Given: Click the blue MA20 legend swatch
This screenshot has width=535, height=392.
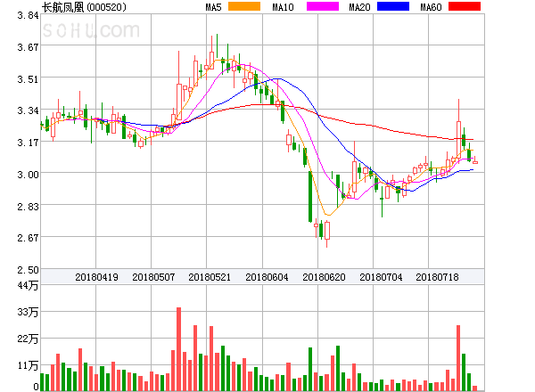Looking at the screenshot, I should click(x=393, y=6).
